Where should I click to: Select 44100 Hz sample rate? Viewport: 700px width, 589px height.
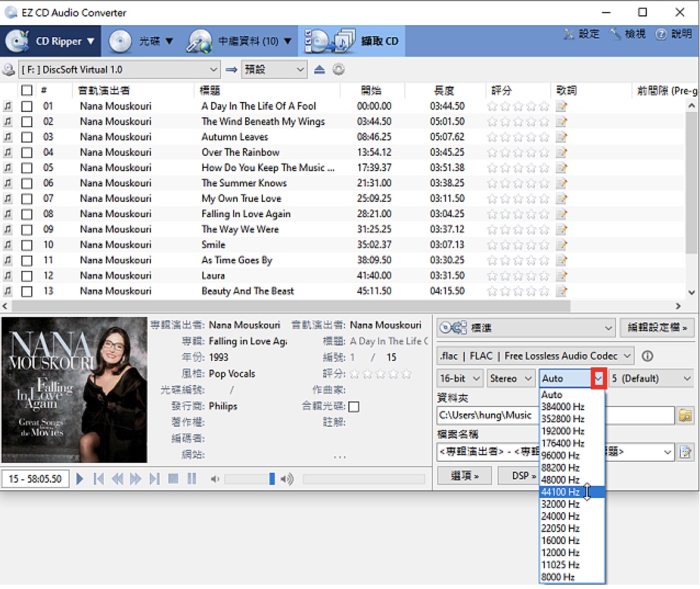tap(573, 492)
